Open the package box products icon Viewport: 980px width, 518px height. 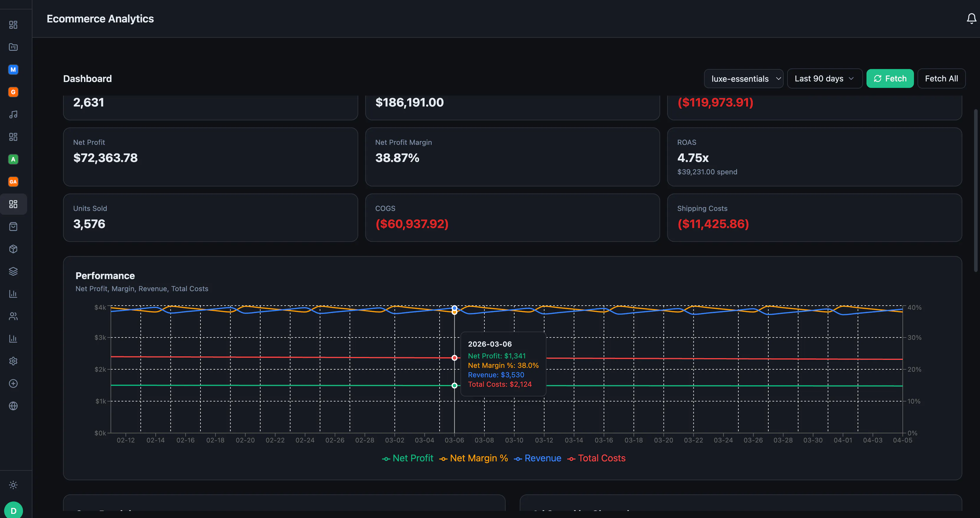tap(13, 249)
